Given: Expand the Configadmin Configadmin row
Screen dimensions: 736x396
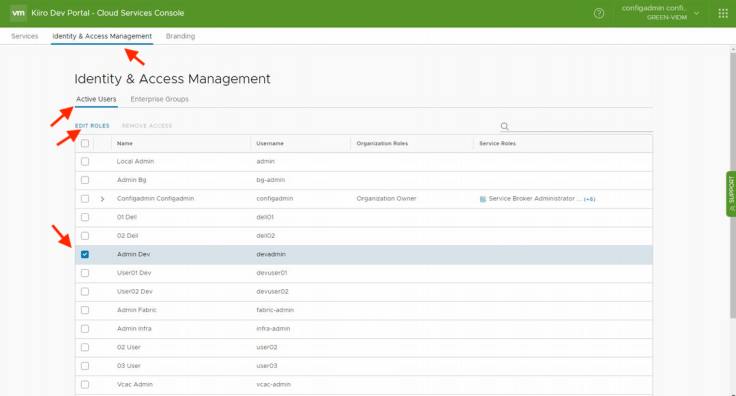Looking at the screenshot, I should pyautogui.click(x=102, y=199).
